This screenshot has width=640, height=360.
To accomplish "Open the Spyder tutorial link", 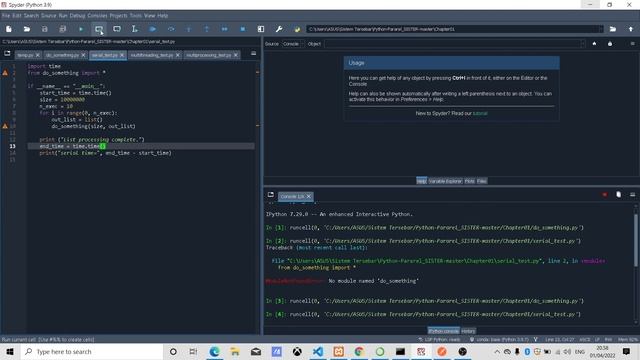I will (x=480, y=113).
